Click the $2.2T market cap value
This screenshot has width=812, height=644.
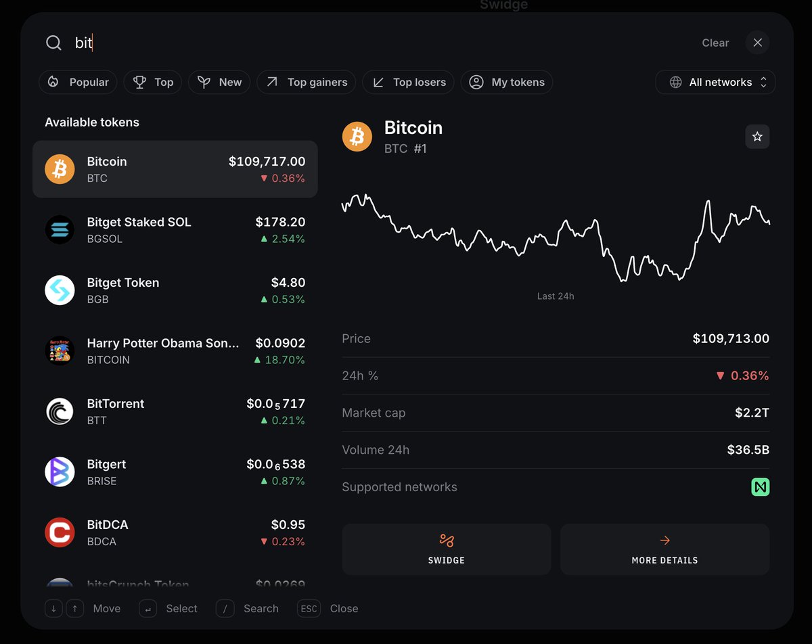[752, 413]
